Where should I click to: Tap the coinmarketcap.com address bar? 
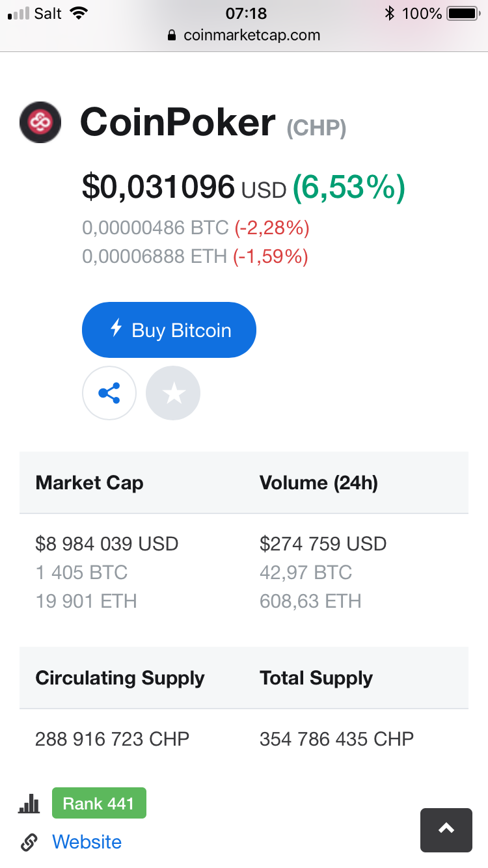click(244, 35)
